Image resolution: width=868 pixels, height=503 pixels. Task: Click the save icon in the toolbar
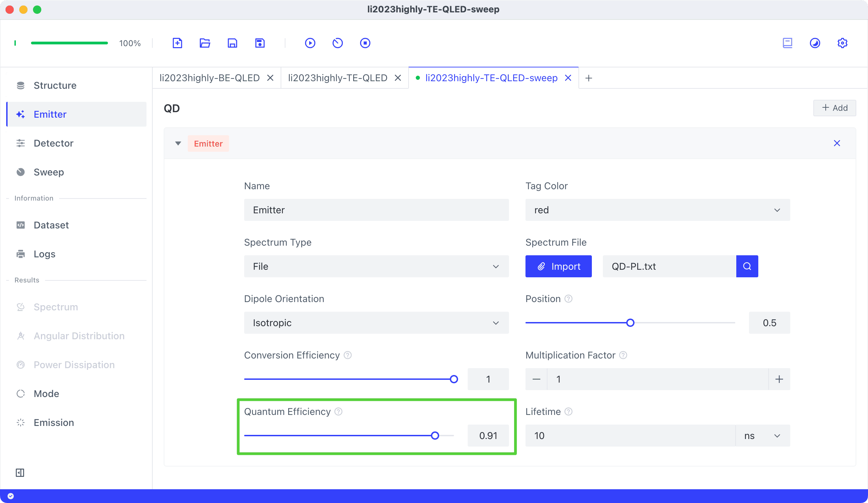232,43
